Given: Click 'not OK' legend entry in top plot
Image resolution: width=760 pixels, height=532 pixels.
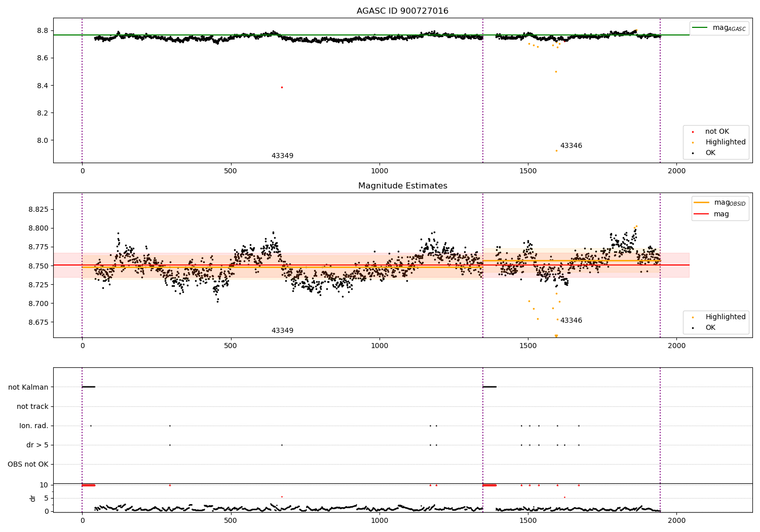Looking at the screenshot, I should tap(711, 132).
